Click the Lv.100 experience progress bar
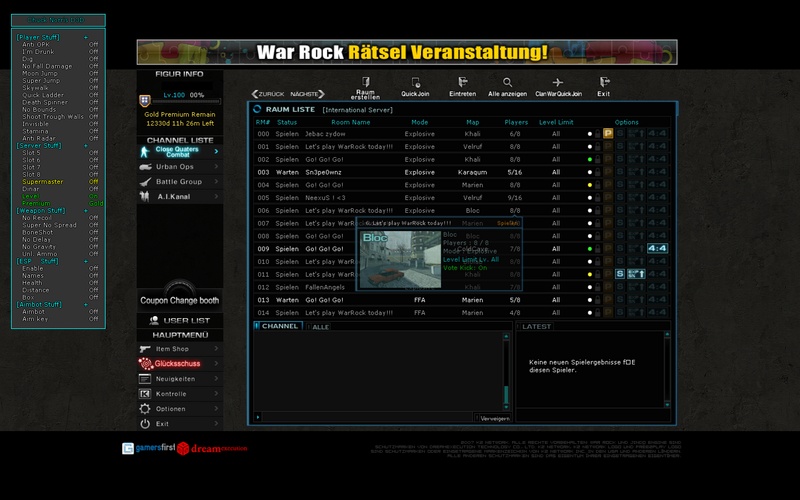The image size is (800, 500). (x=187, y=102)
